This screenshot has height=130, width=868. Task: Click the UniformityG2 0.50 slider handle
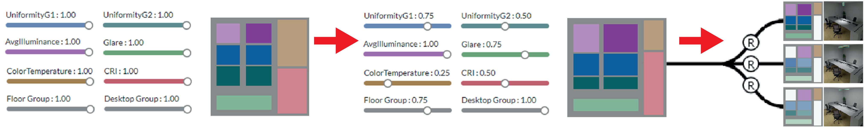[505, 26]
